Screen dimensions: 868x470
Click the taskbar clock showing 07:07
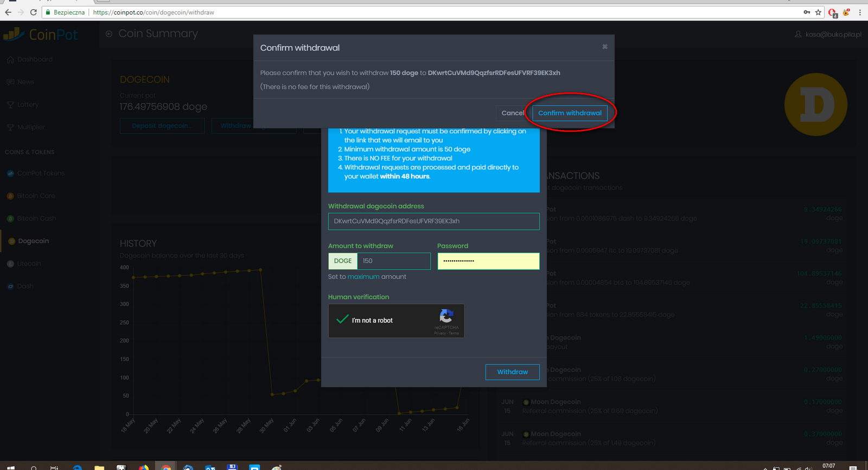828,466
